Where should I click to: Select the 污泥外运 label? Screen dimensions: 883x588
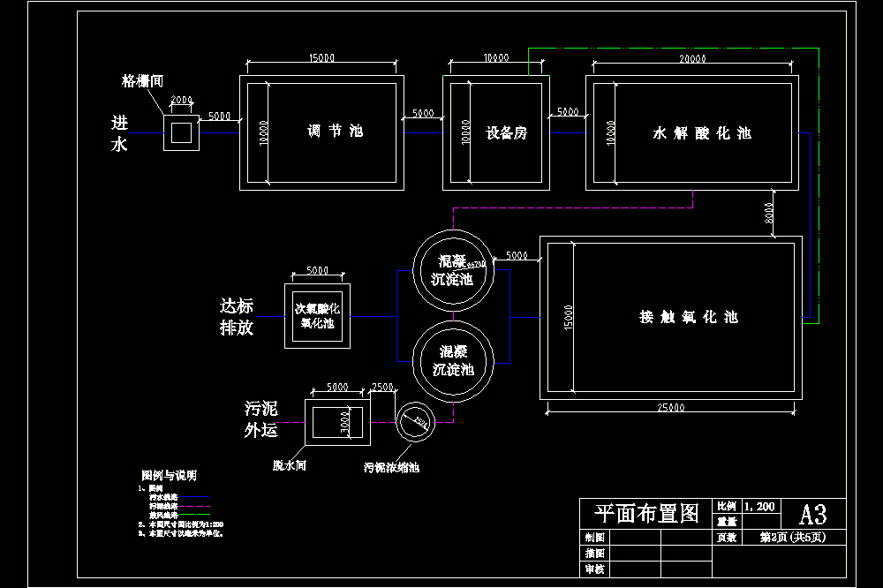pyautogui.click(x=260, y=419)
